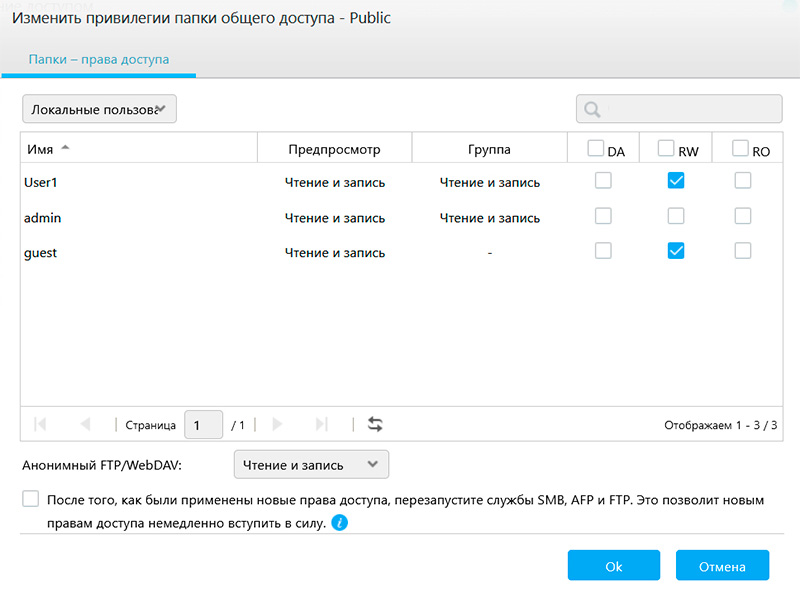Enable restart SMB, AFP, FTP services checkbox
The width and height of the screenshot is (800, 592).
point(31,499)
